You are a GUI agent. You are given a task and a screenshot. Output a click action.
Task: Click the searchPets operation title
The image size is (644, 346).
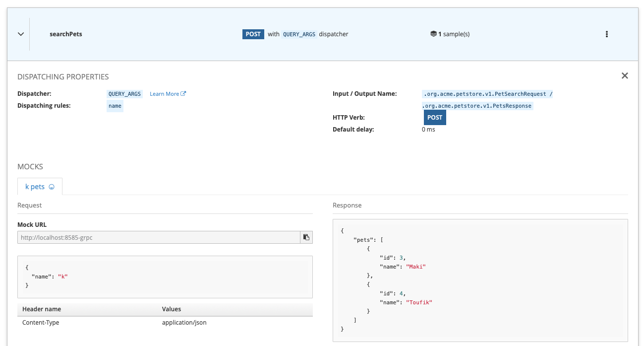tap(66, 34)
